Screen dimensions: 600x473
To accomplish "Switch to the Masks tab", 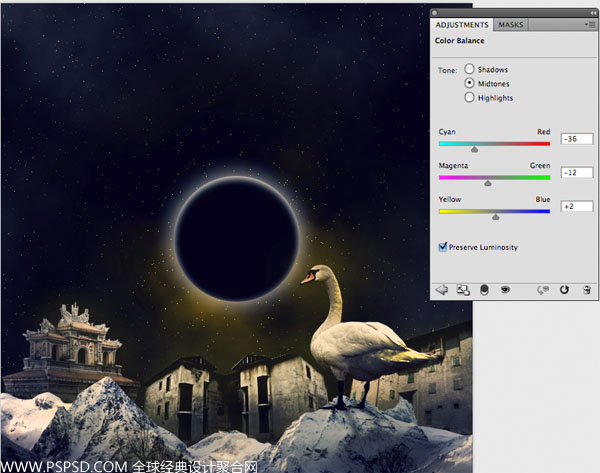I will (510, 25).
